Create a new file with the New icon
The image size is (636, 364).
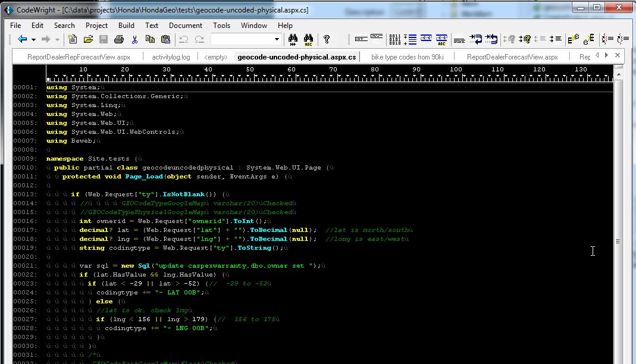(72, 39)
